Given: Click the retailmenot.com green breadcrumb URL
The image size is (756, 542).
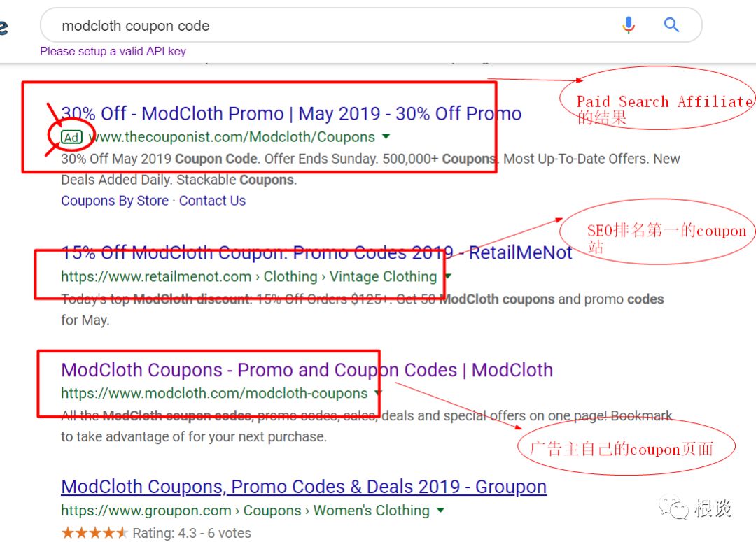Looking at the screenshot, I should tap(248, 276).
